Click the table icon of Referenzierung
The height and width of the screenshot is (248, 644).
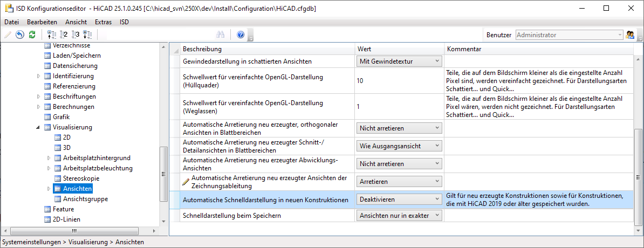[x=47, y=86]
